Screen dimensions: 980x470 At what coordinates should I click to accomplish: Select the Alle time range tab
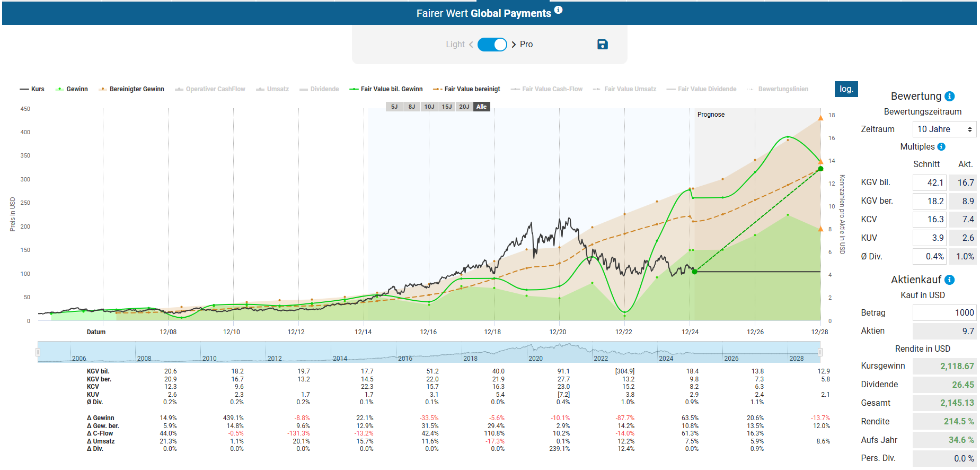(x=481, y=107)
